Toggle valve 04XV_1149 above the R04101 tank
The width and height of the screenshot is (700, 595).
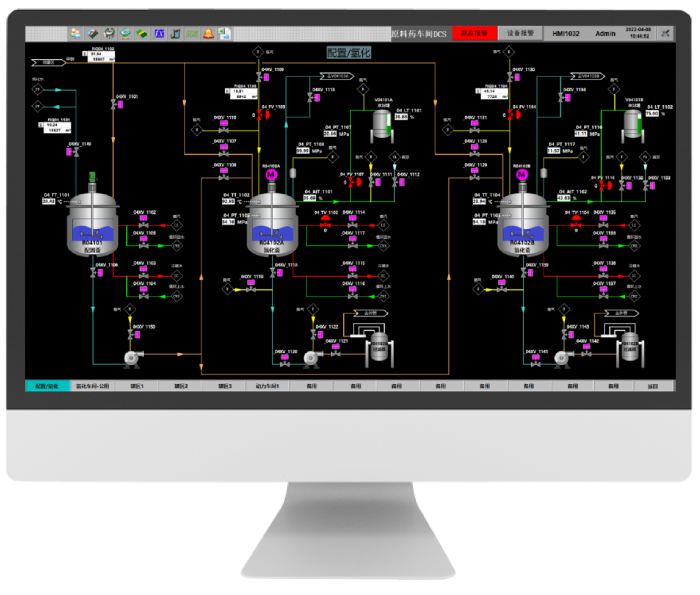point(75,154)
